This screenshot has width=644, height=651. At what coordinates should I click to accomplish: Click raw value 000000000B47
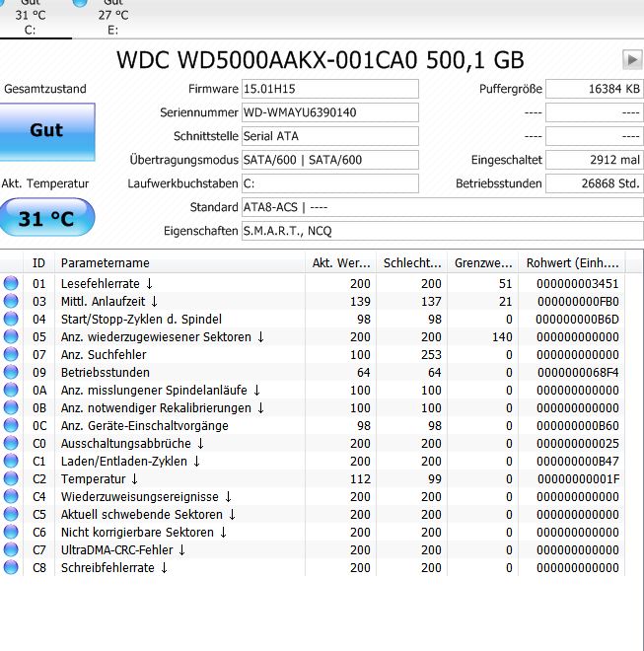(578, 462)
